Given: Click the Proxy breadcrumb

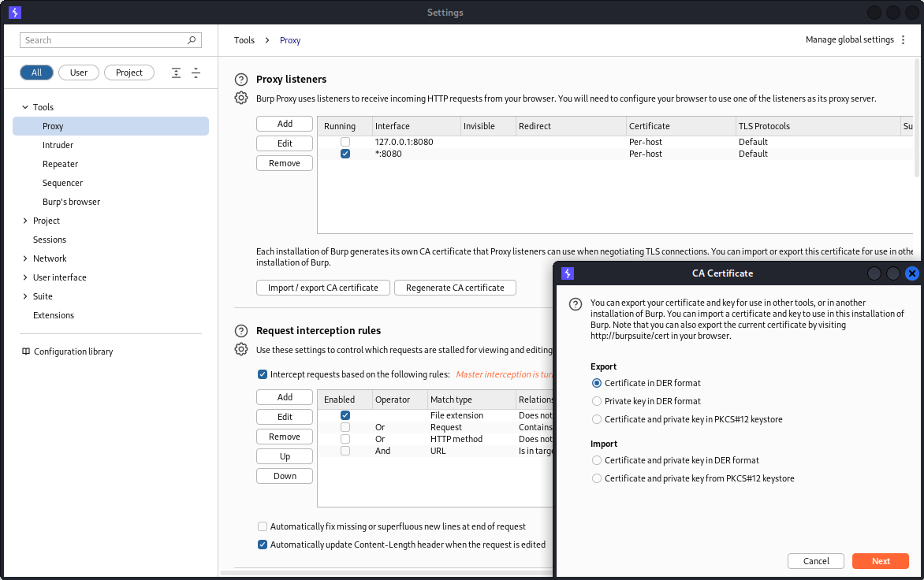Looking at the screenshot, I should [290, 40].
